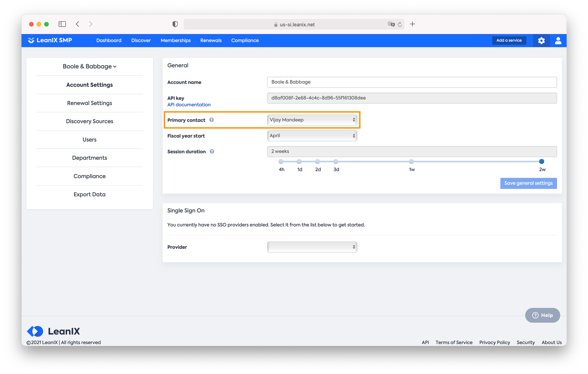
Task: Click the LeanIX SMP logo
Action: (x=50, y=40)
